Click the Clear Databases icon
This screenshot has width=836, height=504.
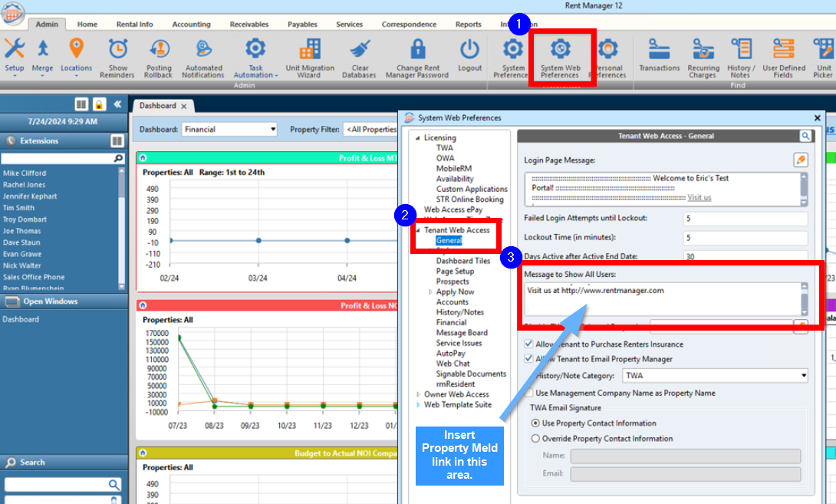[x=360, y=57]
